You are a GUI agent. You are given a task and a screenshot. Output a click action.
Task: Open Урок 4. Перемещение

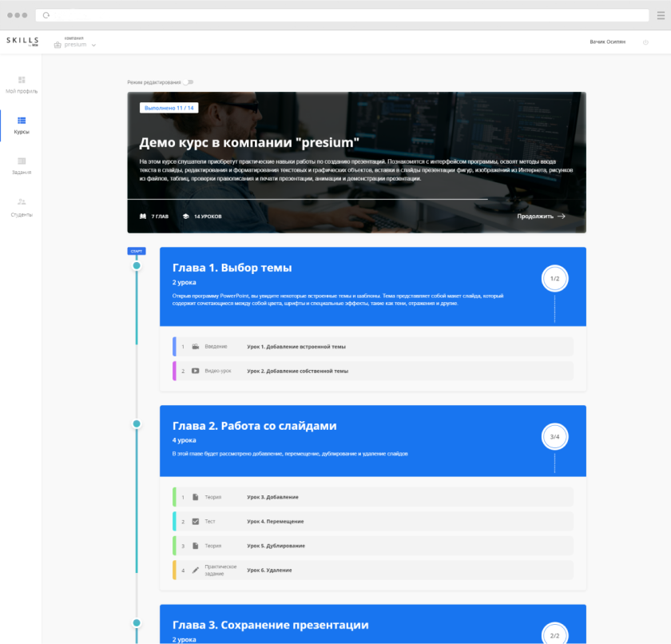[x=373, y=522]
